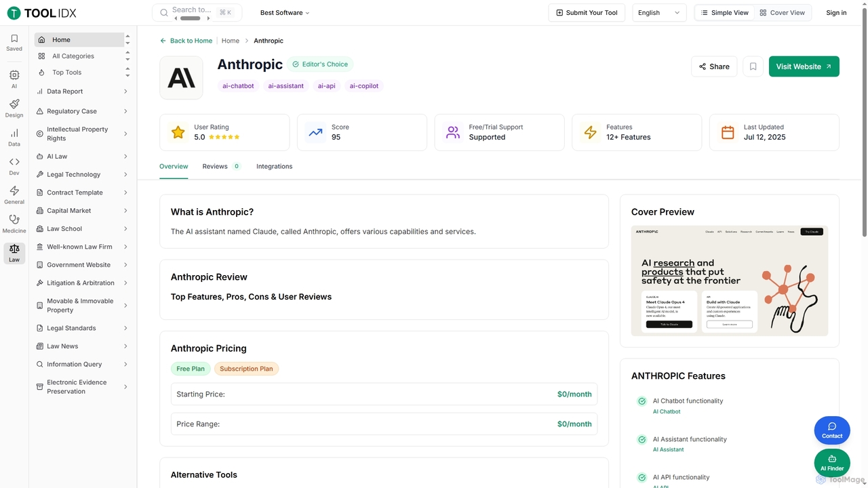Click the Anthropic logo image

click(x=181, y=78)
